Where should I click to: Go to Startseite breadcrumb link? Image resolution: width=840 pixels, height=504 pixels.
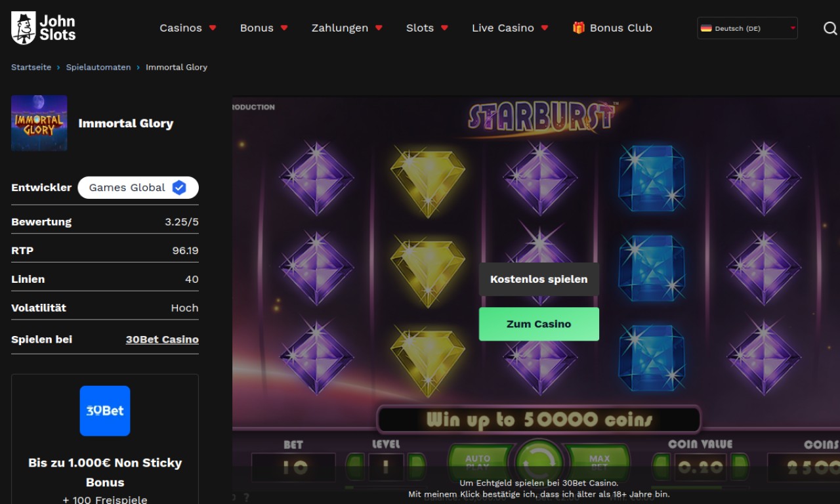pos(31,67)
